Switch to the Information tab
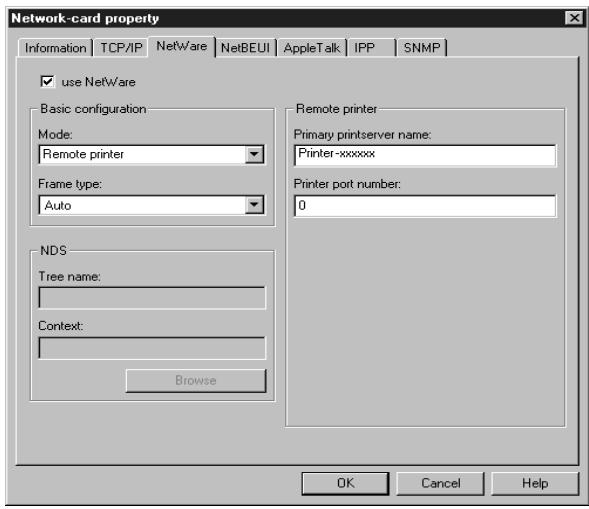 pyautogui.click(x=55, y=48)
